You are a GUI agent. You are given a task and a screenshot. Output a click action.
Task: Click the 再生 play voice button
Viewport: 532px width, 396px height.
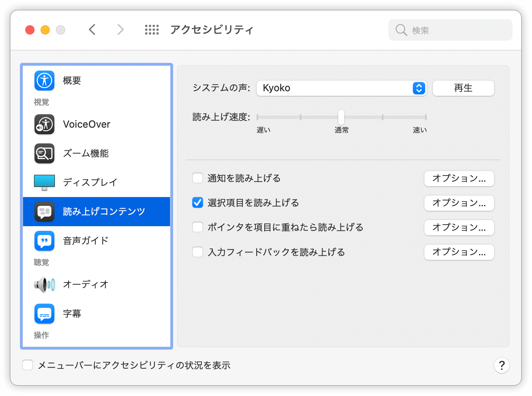[463, 88]
